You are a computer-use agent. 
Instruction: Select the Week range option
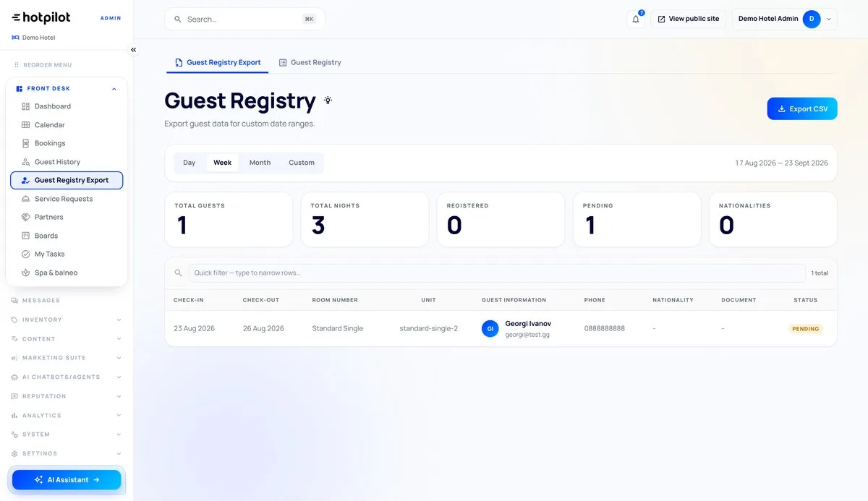click(222, 163)
